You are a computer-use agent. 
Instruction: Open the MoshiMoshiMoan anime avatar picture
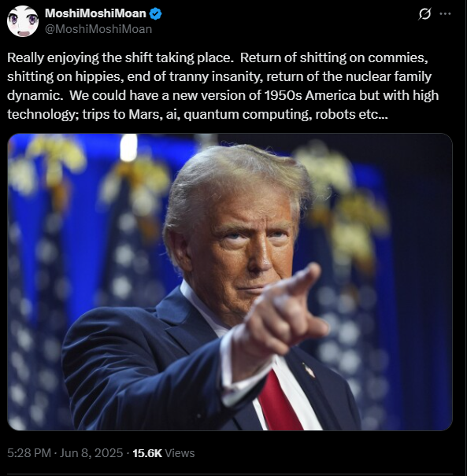[x=23, y=21]
